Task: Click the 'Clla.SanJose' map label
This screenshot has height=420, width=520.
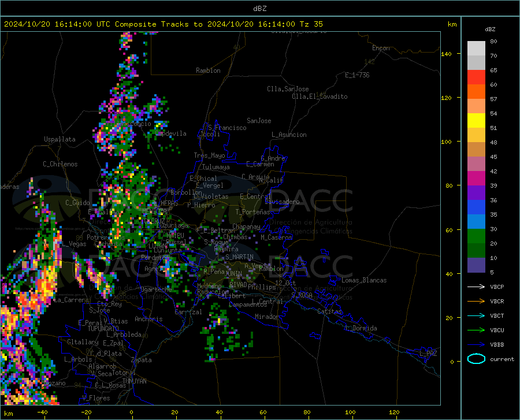Action: [288, 89]
